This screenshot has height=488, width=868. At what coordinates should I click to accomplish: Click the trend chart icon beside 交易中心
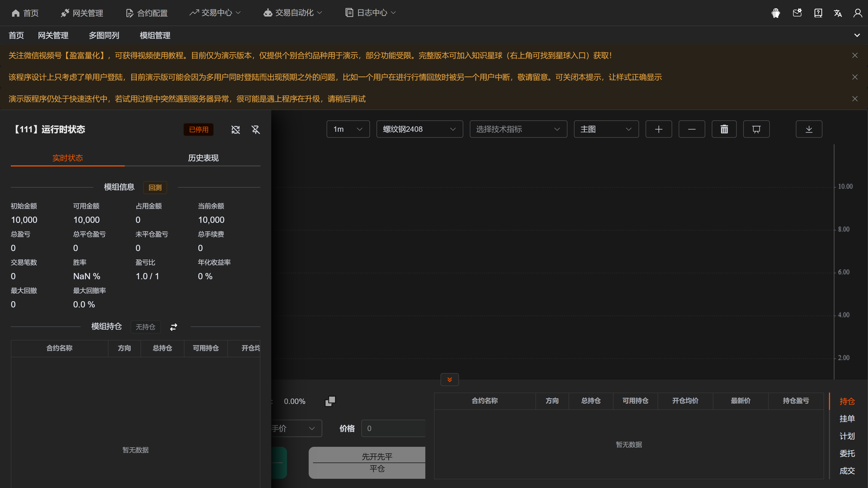point(194,13)
